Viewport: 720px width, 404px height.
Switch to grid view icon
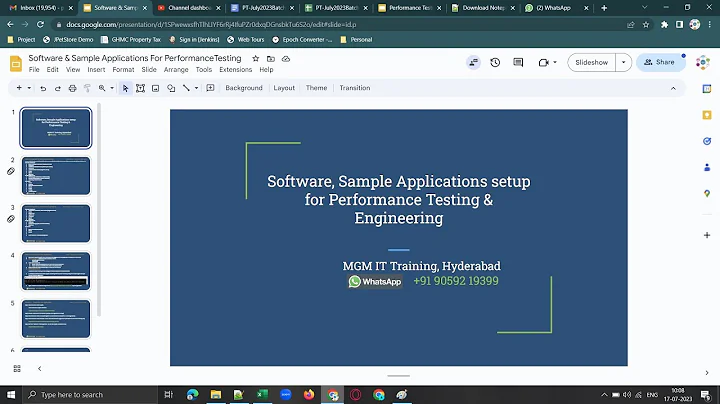coord(17,369)
